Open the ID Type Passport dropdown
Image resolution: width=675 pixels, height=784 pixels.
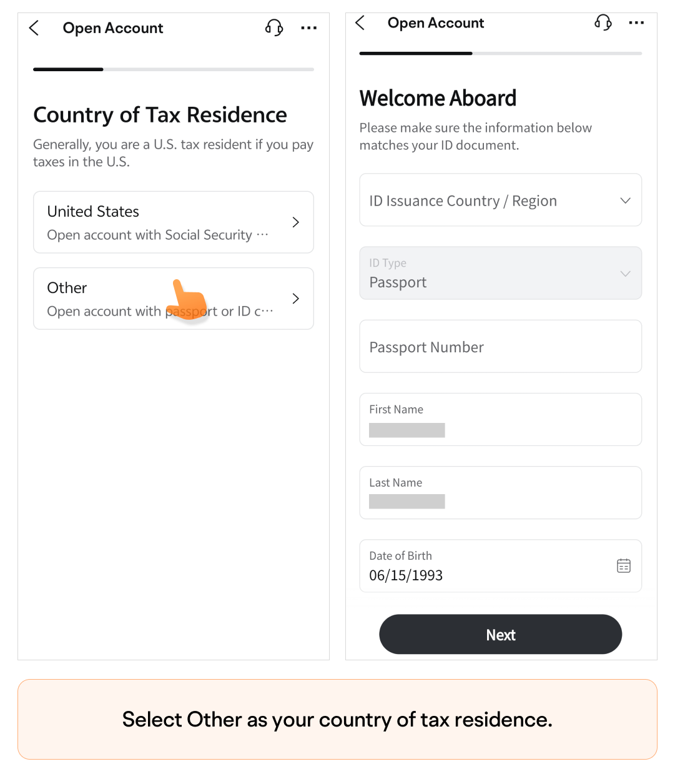[x=501, y=273]
